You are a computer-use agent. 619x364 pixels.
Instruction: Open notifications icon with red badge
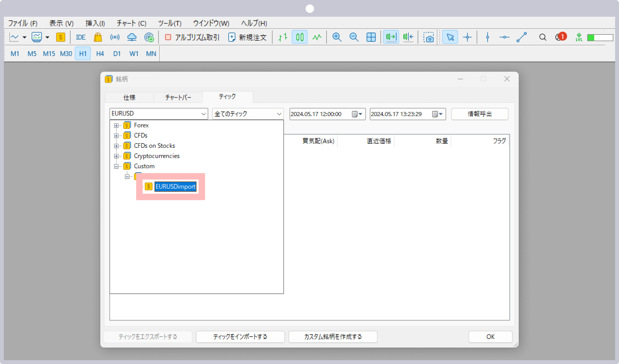coord(561,37)
